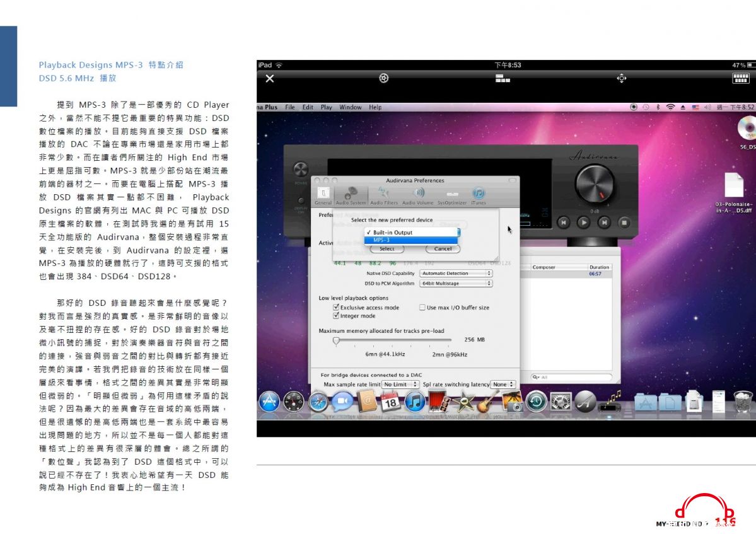Toggle the Integer mode checkbox
The width and height of the screenshot is (756, 534).
(336, 316)
